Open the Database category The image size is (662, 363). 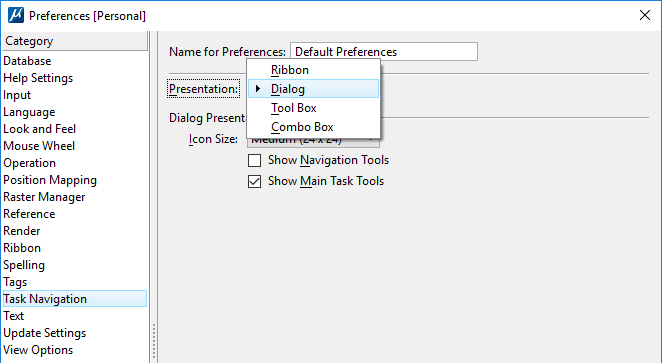point(27,61)
